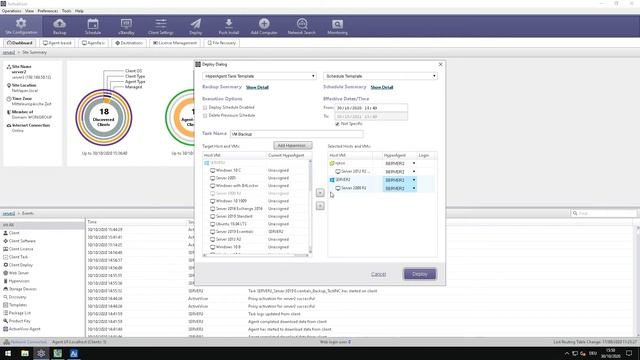Open the View menu

(29, 11)
